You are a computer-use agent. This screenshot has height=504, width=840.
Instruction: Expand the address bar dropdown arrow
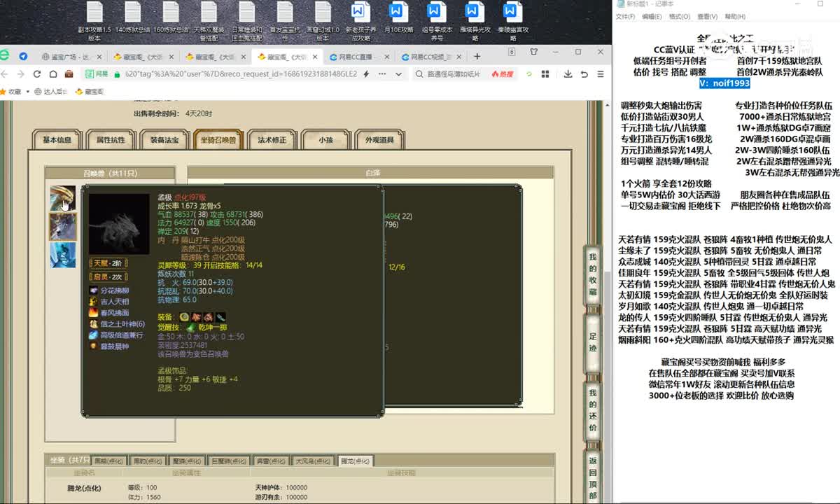(399, 73)
